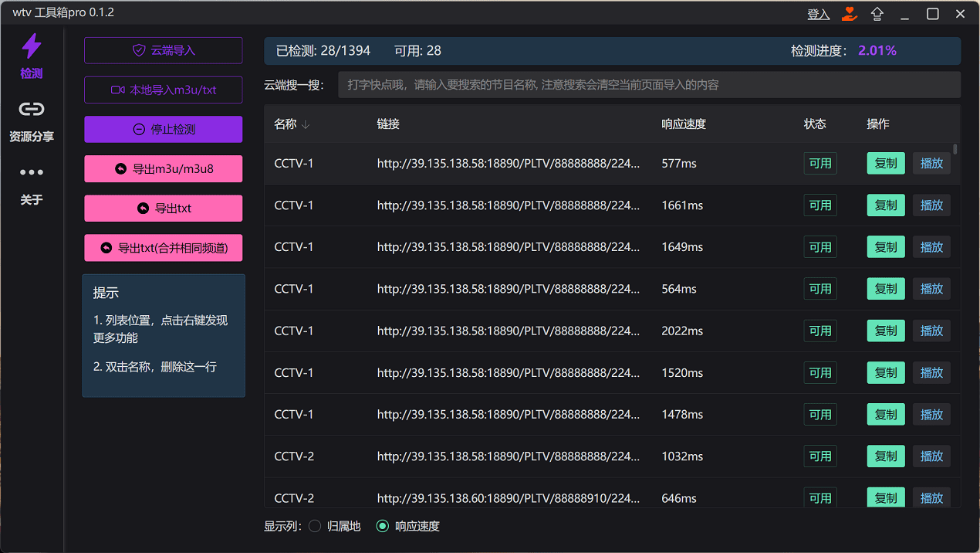Click the orange heart donation icon in titlebar
This screenshot has width=980, height=553.
point(849,13)
